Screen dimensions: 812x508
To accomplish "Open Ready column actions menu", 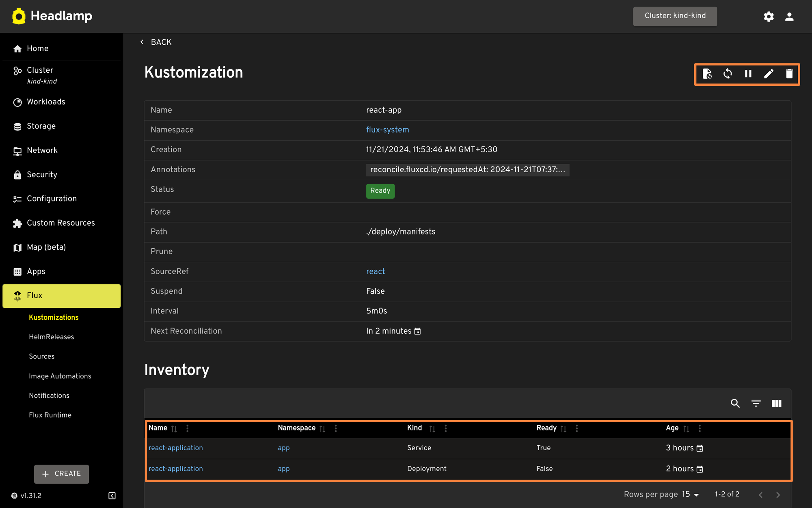I will (577, 428).
